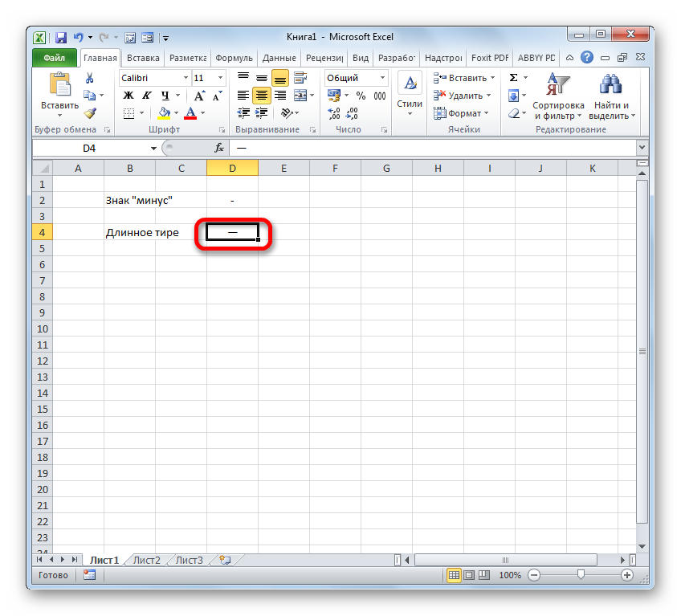This screenshot has width=681, height=616.
Task: Activate the Format Painter brush
Action: pos(90,113)
